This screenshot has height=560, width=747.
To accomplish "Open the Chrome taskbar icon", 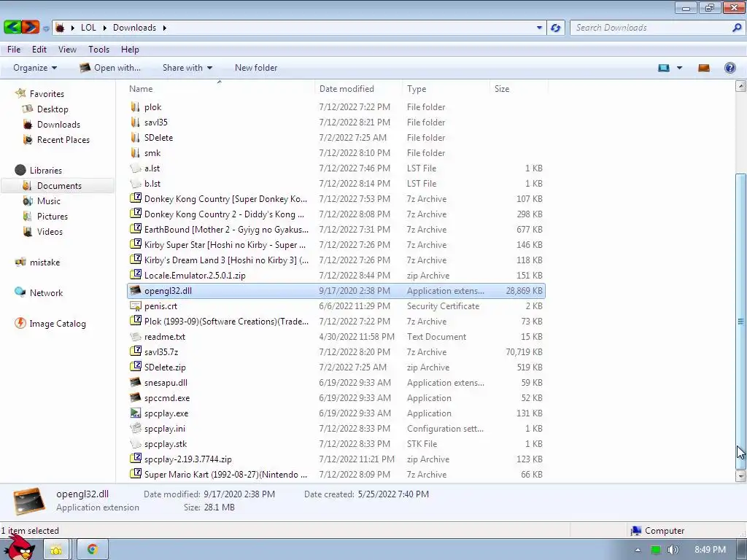I will click(92, 550).
